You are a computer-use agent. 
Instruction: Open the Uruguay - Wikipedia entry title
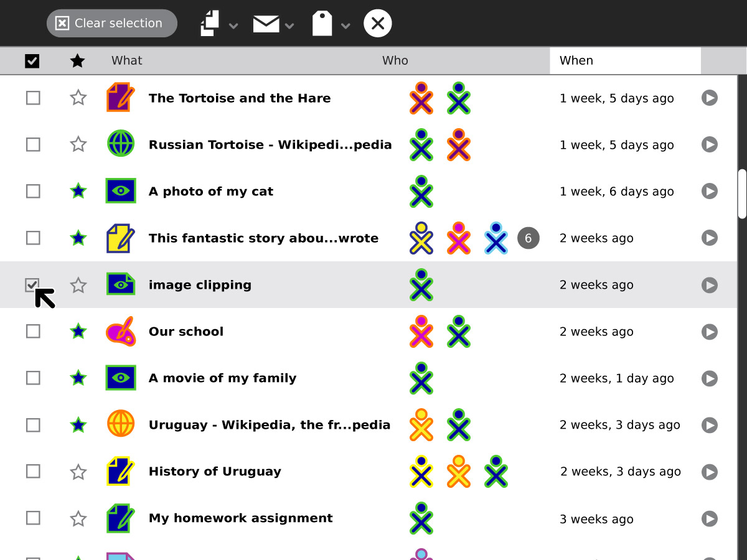[x=270, y=425]
